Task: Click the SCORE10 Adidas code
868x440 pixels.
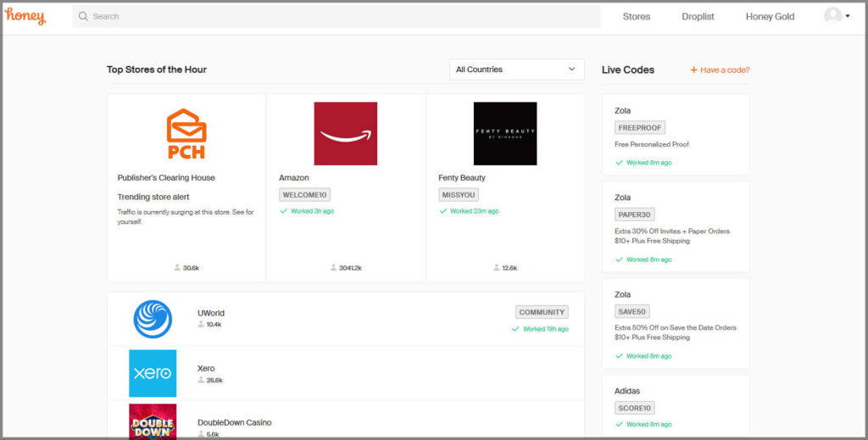Action: click(x=634, y=408)
